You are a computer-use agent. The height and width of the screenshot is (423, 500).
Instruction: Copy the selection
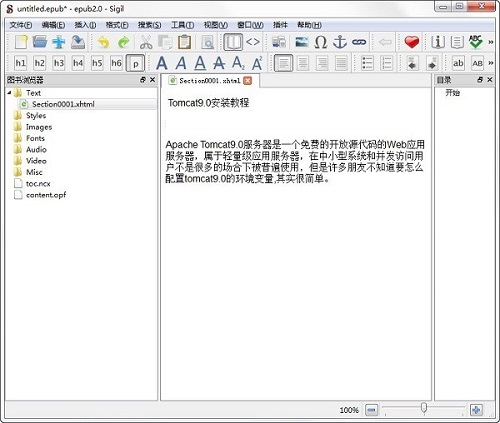pos(165,42)
